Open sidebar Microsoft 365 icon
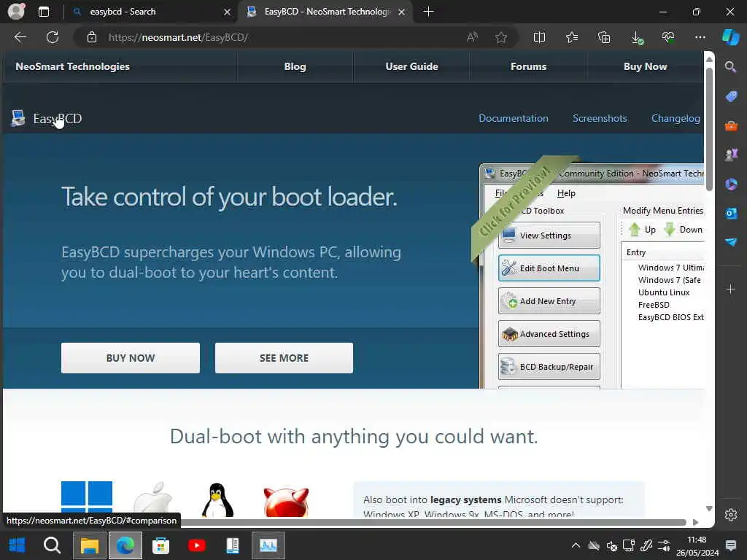747x560 pixels. 731,184
